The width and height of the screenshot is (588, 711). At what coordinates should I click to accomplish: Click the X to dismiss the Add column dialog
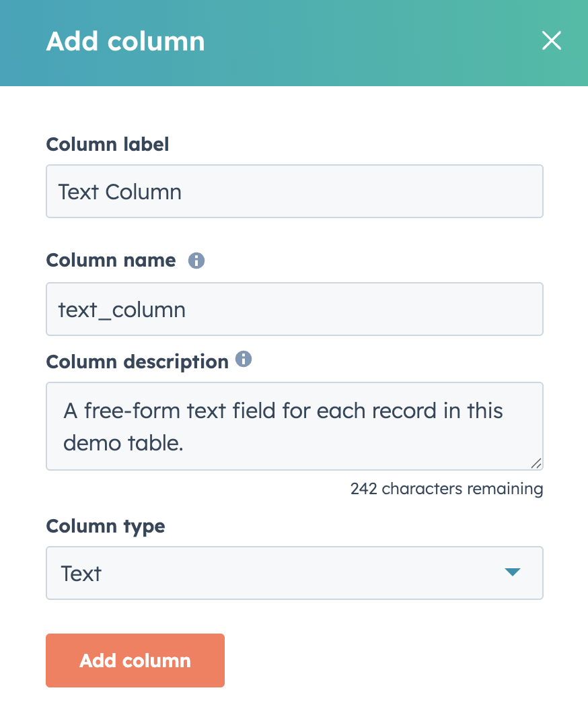point(552,41)
